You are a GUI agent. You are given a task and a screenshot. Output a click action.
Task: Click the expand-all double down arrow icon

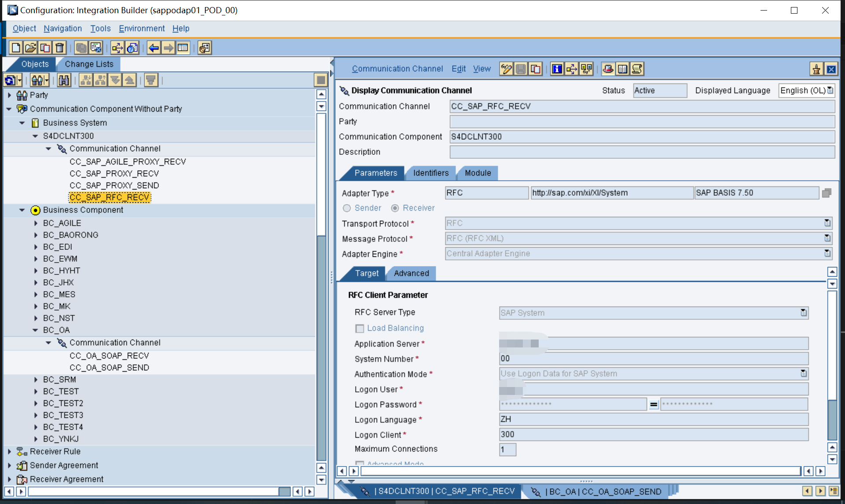tap(115, 80)
